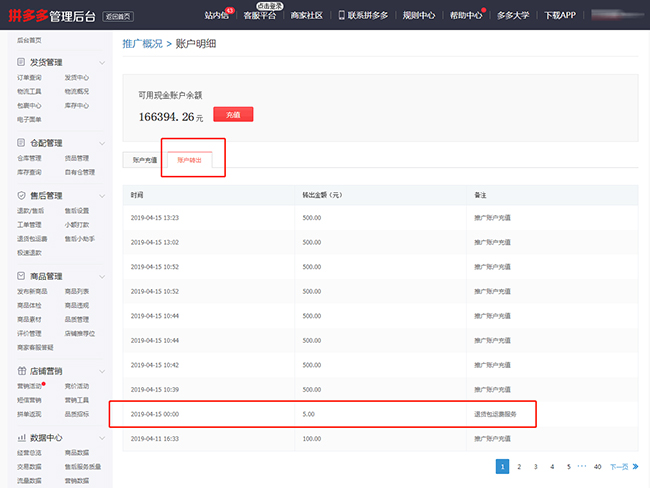Open 规则中心 in top navigation
The width and height of the screenshot is (650, 488).
point(419,15)
